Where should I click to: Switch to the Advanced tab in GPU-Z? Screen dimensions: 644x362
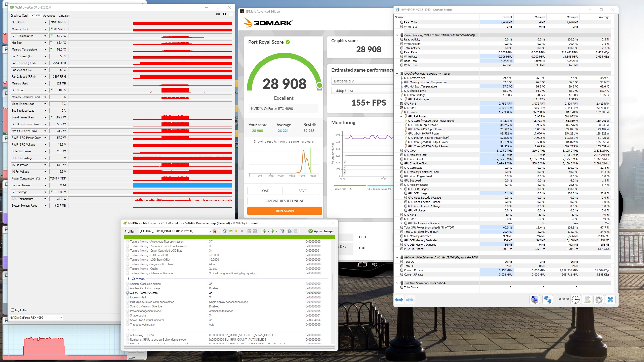[49, 16]
